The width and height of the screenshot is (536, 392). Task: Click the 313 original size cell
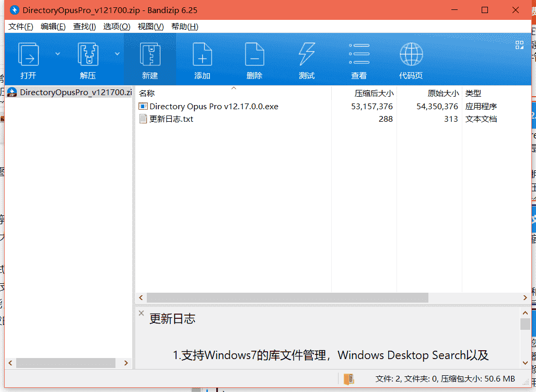coord(451,119)
